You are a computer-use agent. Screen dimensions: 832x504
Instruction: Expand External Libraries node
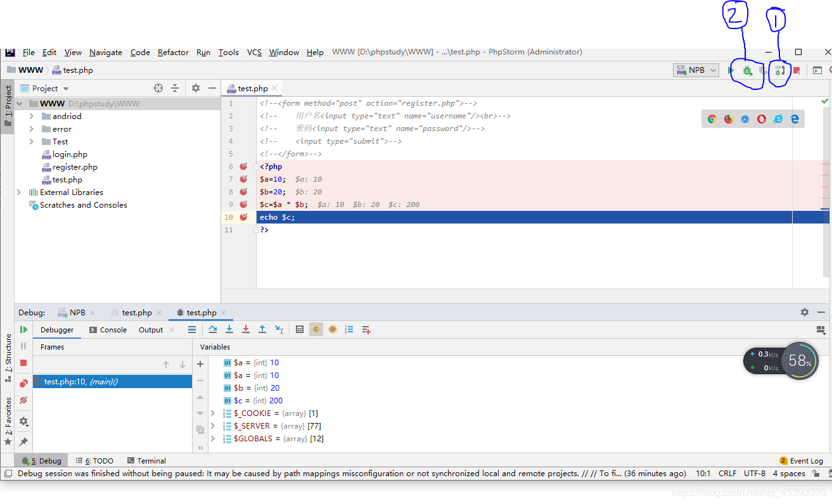(20, 192)
